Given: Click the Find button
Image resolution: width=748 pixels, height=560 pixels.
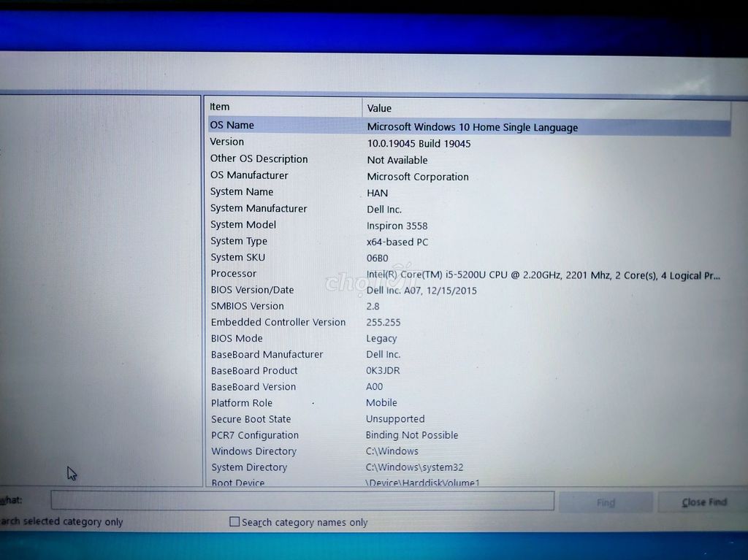Looking at the screenshot, I should 606,503.
